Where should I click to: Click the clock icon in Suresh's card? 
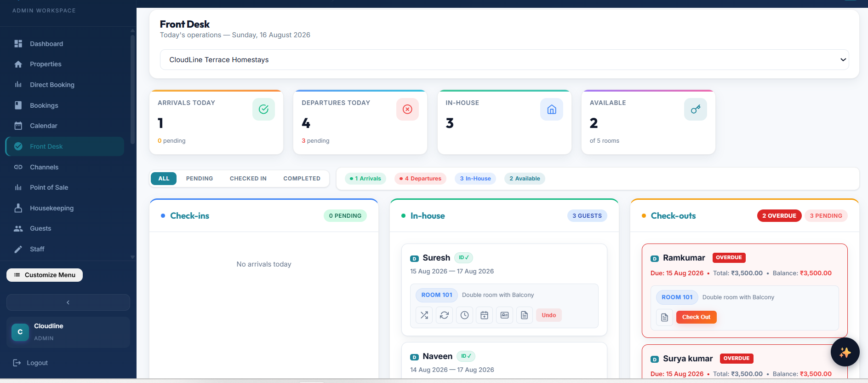(x=464, y=315)
